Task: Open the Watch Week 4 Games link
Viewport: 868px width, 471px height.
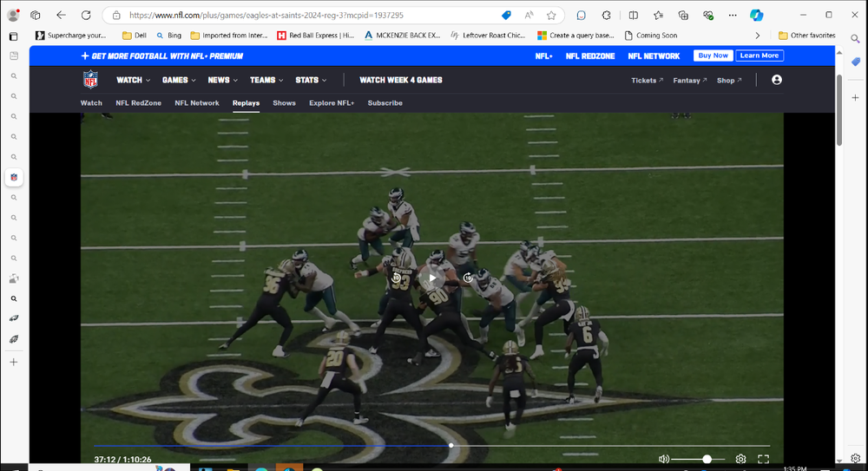Action: tap(400, 80)
